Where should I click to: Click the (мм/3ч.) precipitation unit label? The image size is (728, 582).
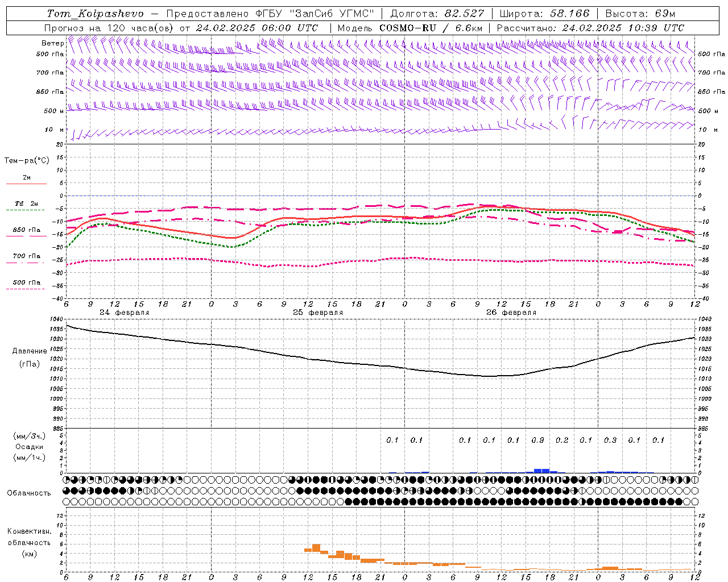30,436
